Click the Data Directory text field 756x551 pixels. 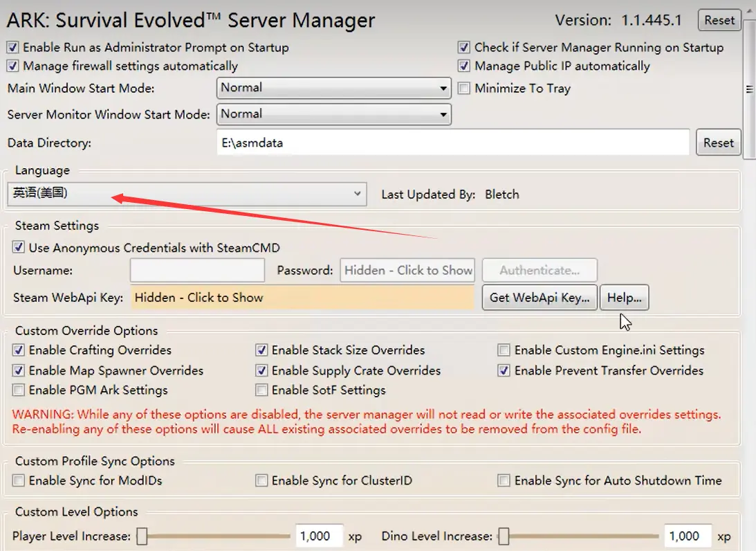click(x=452, y=143)
